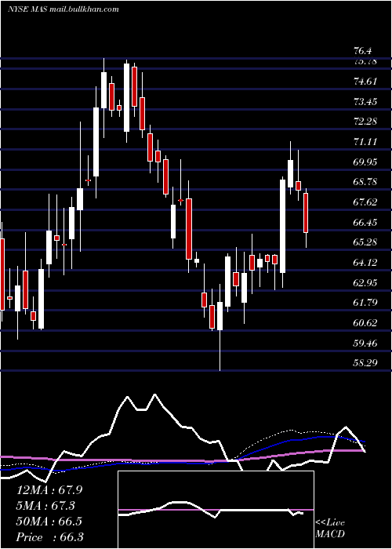The width and height of the screenshot is (392, 549).
Task: Click the Price : 66.3 readout
Action: pyautogui.click(x=49, y=537)
